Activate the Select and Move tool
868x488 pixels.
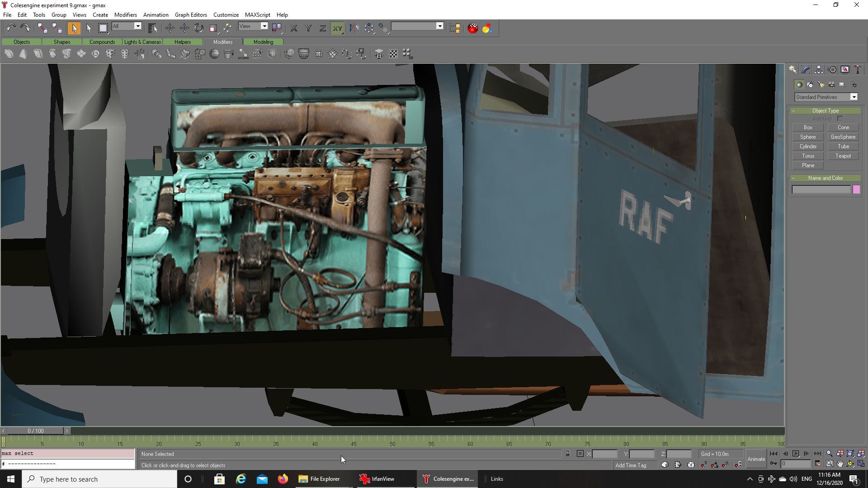[170, 28]
